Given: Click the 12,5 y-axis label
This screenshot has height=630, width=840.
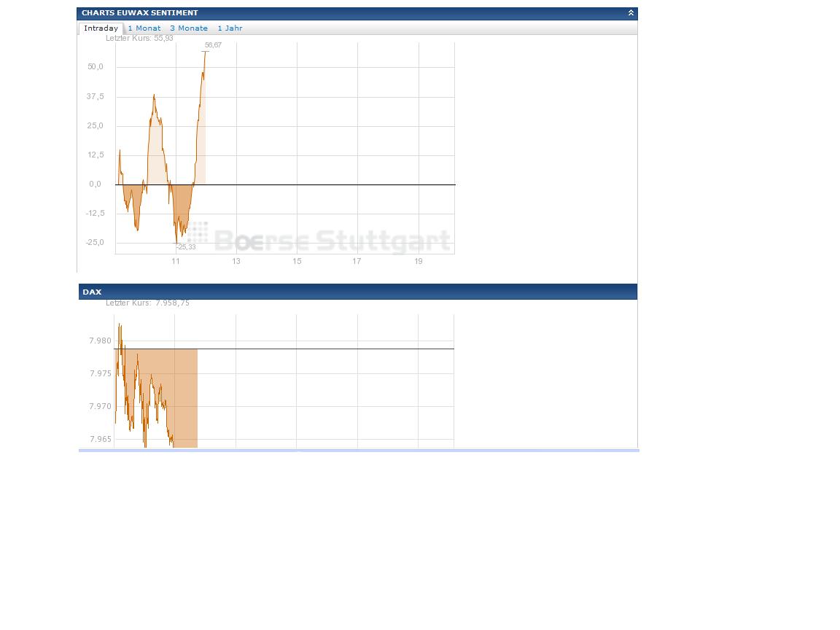Looking at the screenshot, I should (x=96, y=155).
